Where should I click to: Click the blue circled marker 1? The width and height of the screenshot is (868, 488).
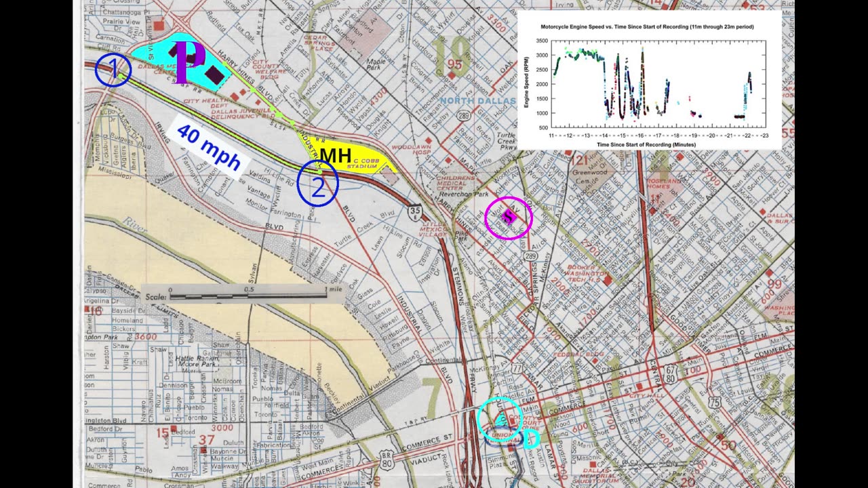(113, 70)
